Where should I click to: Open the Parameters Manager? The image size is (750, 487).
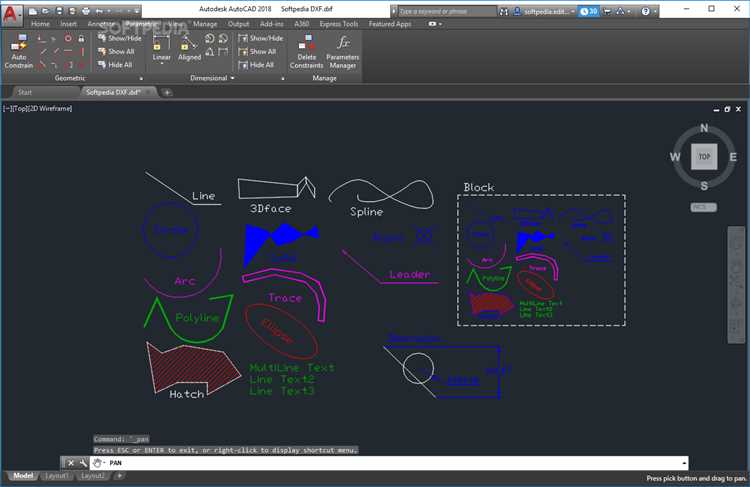[343, 50]
